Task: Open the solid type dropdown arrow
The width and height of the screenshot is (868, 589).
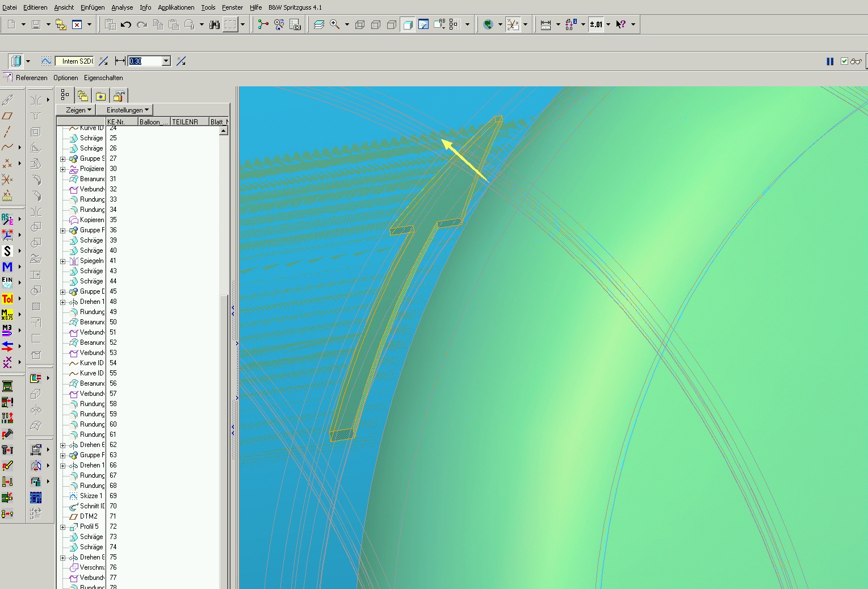Action: [x=28, y=61]
